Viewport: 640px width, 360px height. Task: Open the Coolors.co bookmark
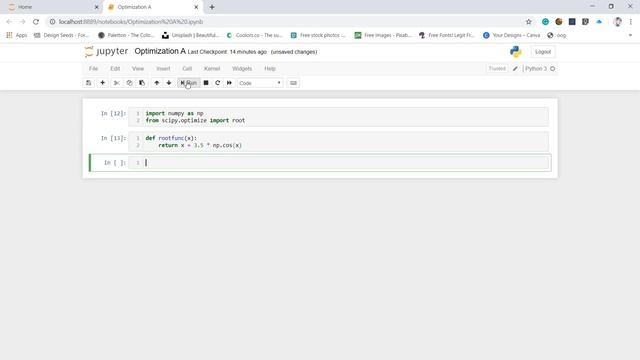254,36
